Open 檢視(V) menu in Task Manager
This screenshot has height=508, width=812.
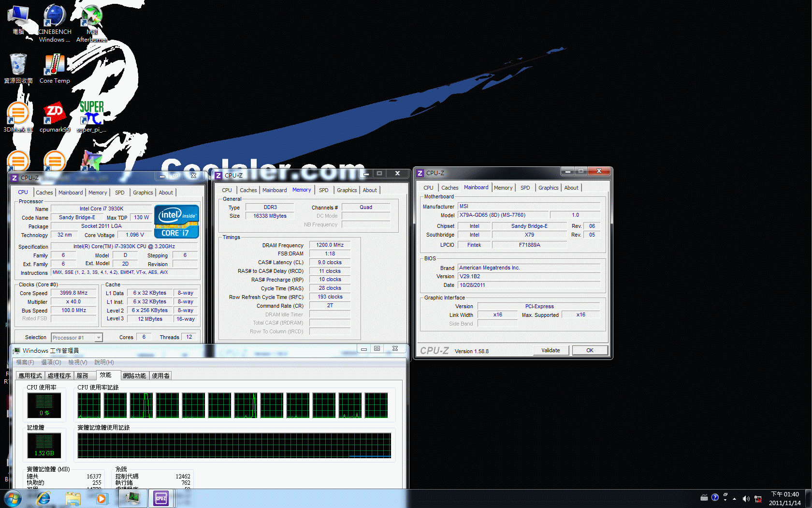pos(78,362)
